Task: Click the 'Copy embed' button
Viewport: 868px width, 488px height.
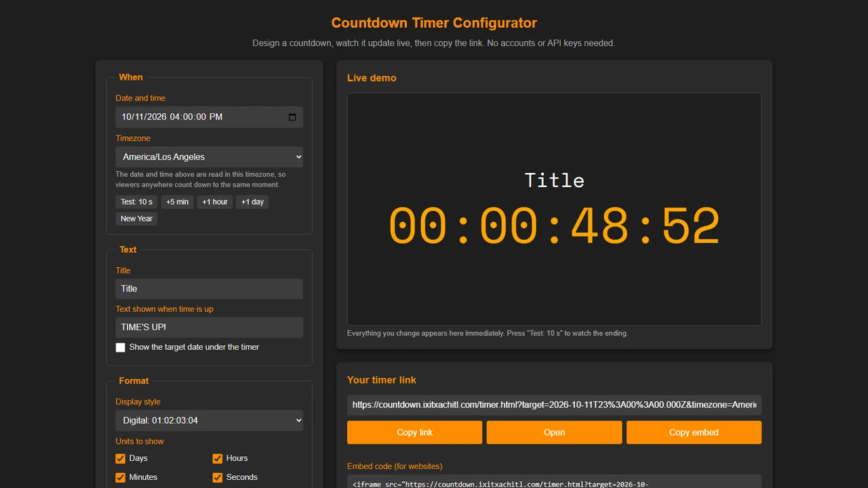Action: (694, 432)
